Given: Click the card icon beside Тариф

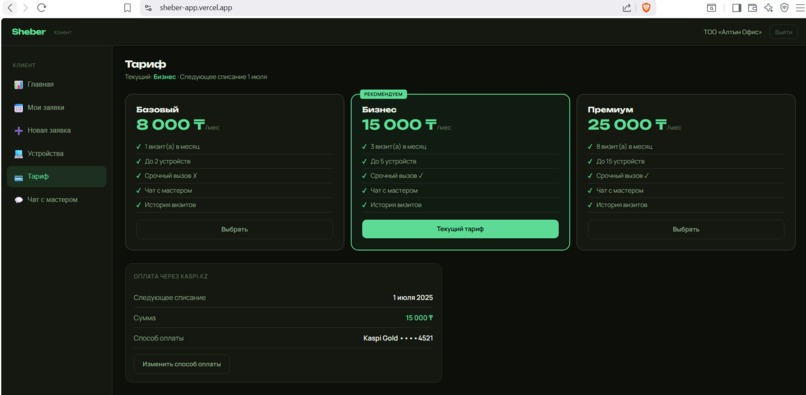Looking at the screenshot, I should pyautogui.click(x=19, y=177).
